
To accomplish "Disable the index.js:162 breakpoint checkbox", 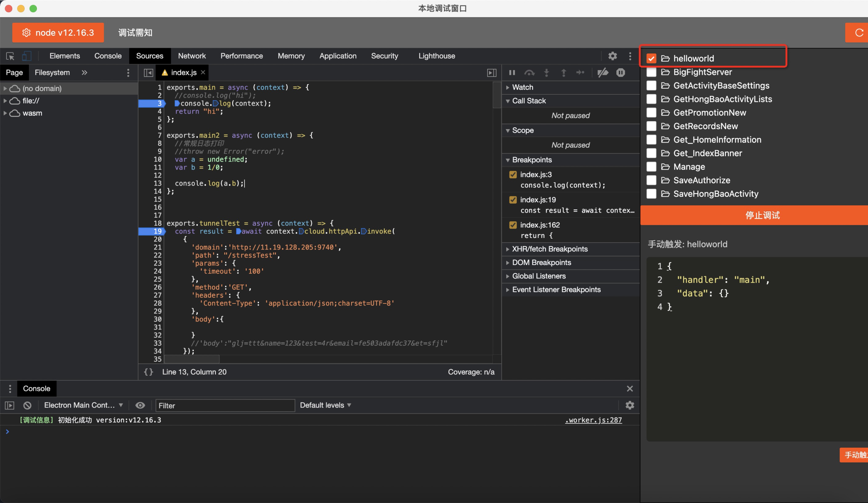I will click(513, 225).
